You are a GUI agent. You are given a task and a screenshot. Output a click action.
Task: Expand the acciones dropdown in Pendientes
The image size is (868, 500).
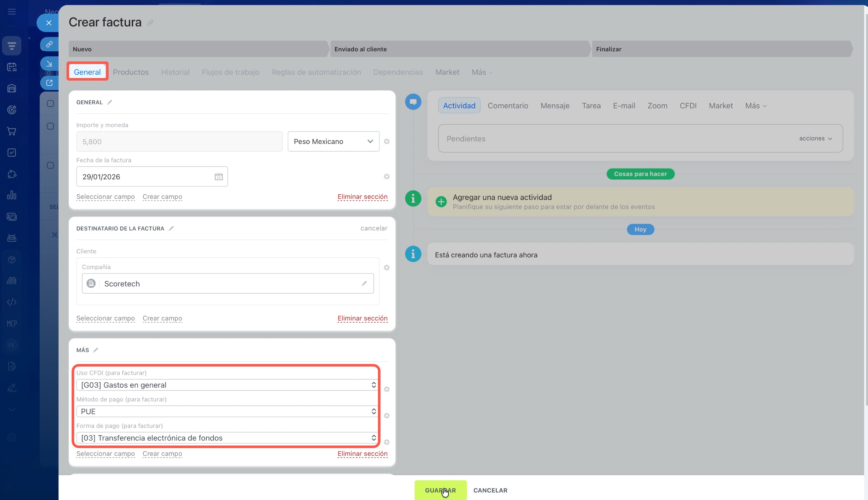pyautogui.click(x=815, y=139)
